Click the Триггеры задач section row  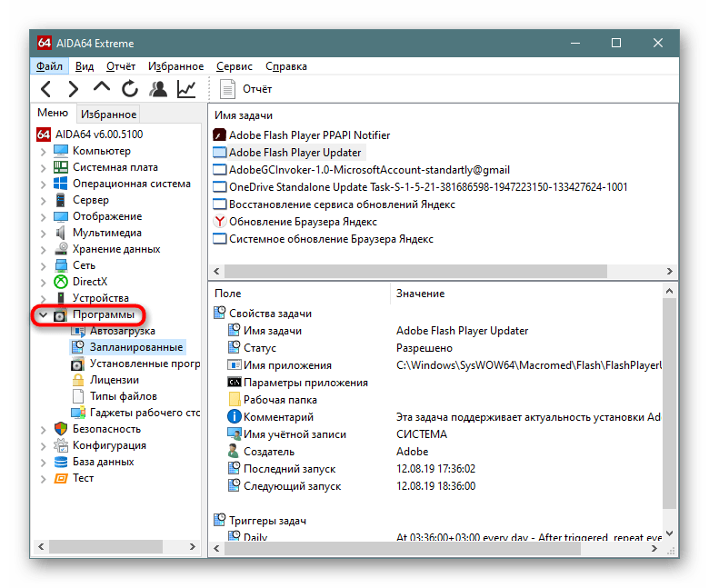click(x=260, y=521)
